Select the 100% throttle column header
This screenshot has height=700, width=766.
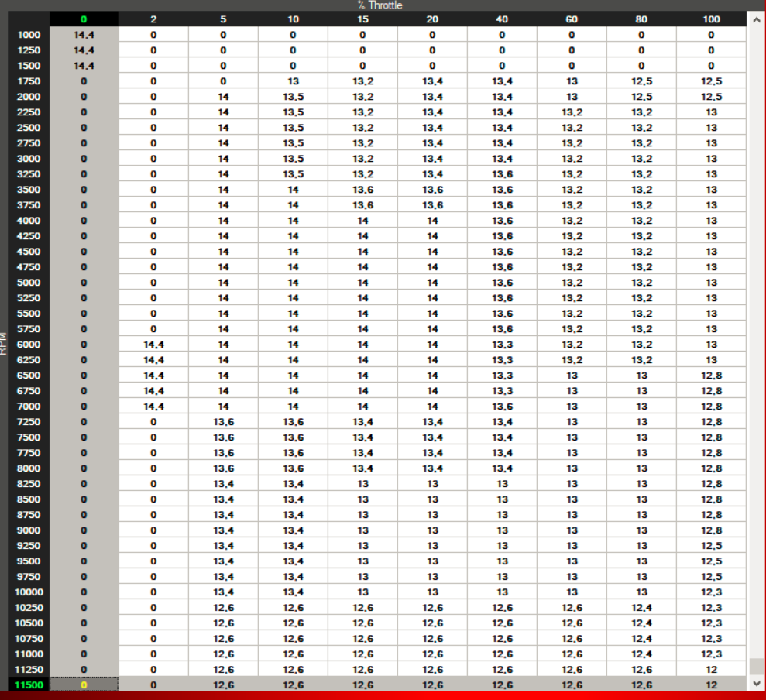pyautogui.click(x=711, y=19)
